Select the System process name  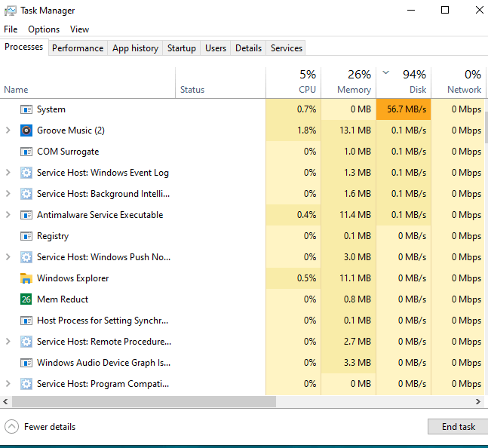(51, 109)
